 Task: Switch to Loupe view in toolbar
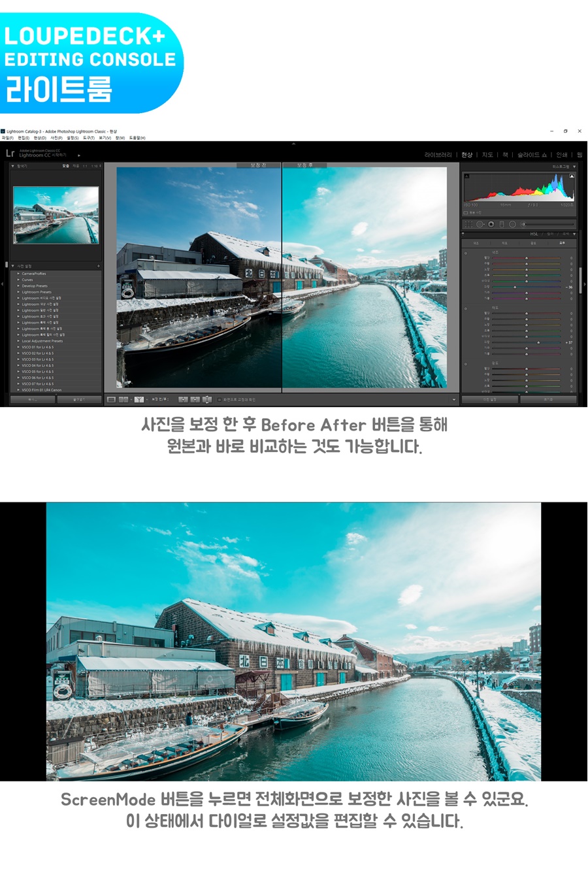point(111,399)
